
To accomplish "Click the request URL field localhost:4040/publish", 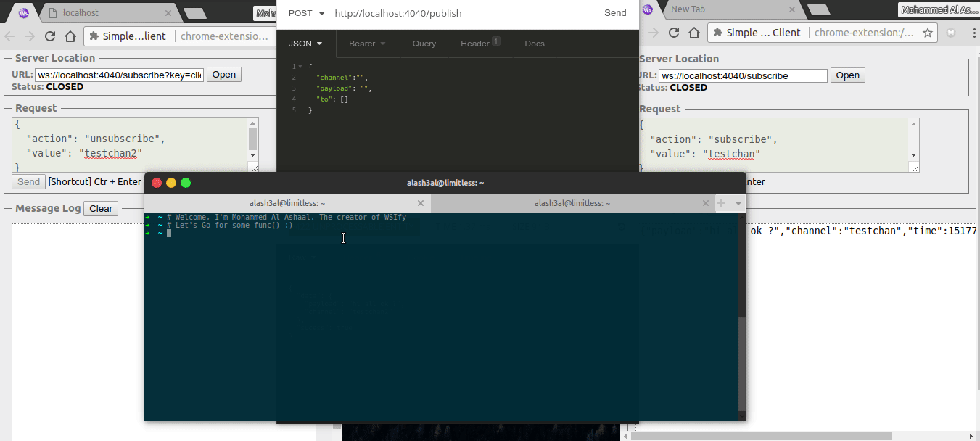I will click(x=398, y=13).
